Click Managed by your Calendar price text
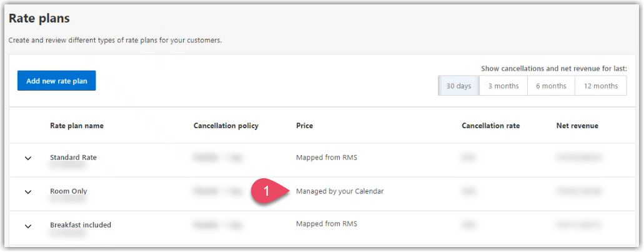644x252 pixels. click(340, 191)
